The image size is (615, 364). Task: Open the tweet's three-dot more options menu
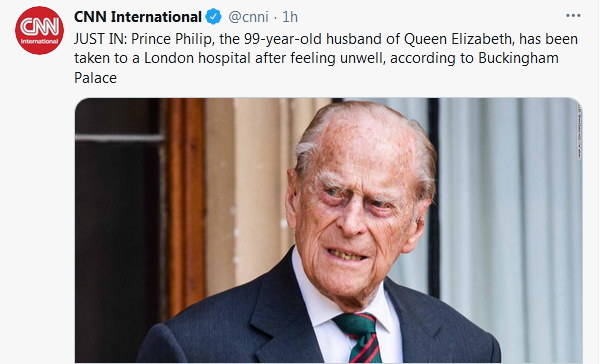click(x=573, y=16)
